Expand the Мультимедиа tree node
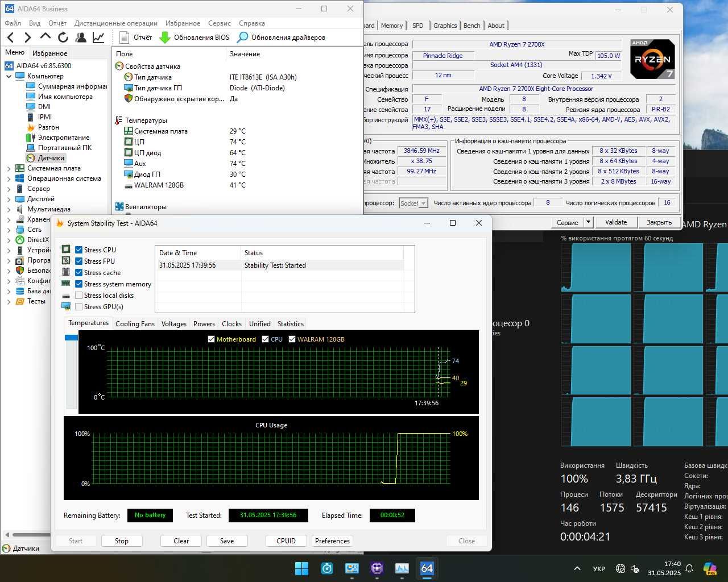Image resolution: width=728 pixels, height=582 pixels. pyautogui.click(x=9, y=209)
